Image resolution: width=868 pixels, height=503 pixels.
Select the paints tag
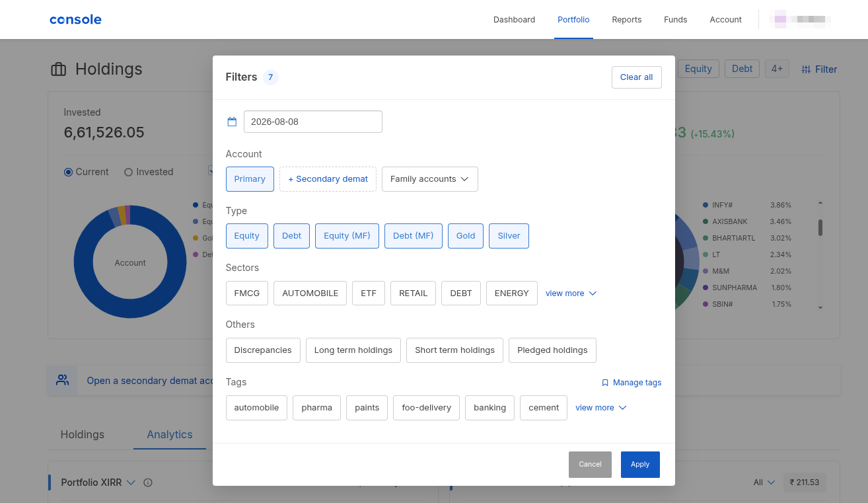pos(367,408)
